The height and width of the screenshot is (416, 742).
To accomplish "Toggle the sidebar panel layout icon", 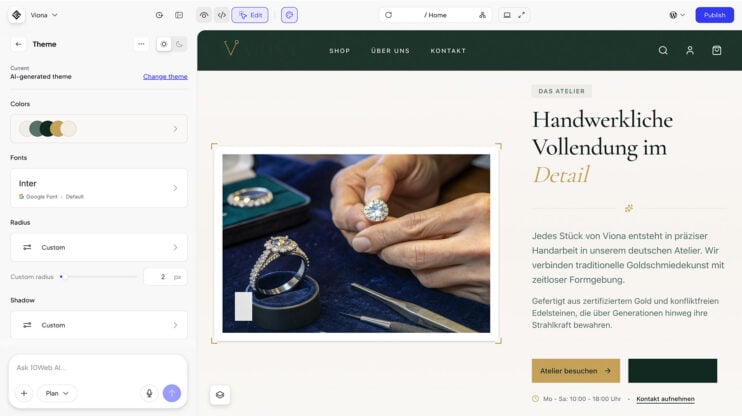I will click(179, 15).
